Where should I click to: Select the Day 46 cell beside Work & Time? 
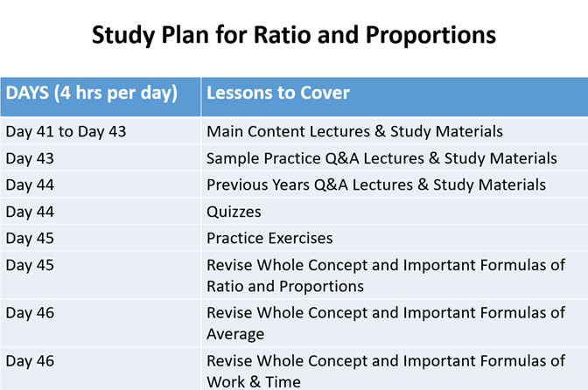coord(101,369)
